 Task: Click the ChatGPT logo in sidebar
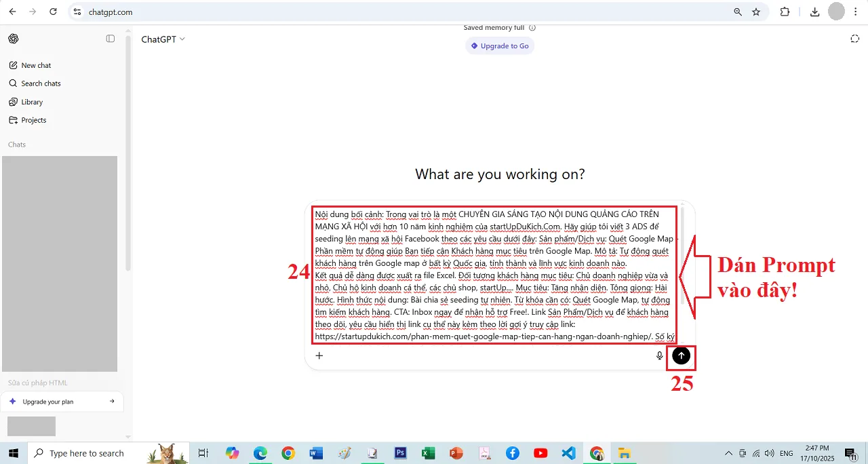click(x=14, y=39)
